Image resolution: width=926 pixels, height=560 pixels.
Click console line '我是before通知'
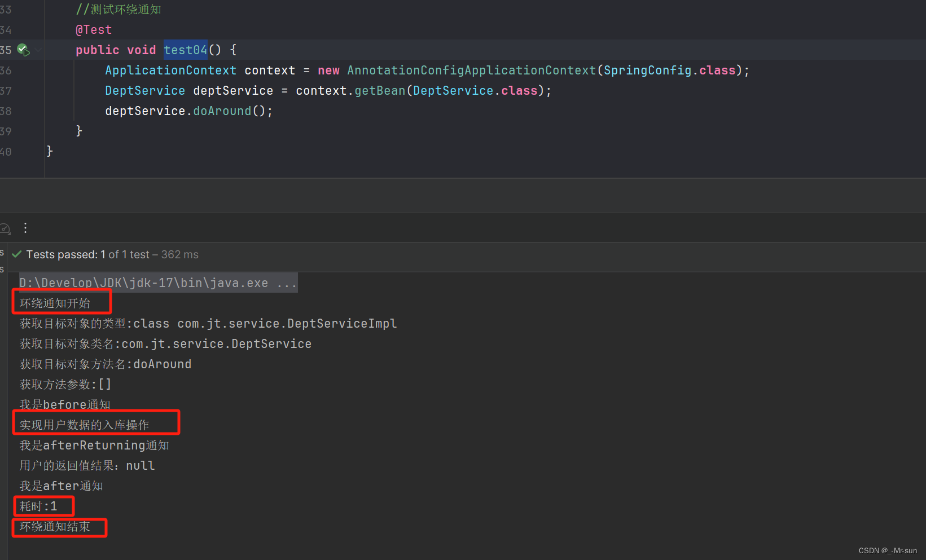tap(65, 405)
